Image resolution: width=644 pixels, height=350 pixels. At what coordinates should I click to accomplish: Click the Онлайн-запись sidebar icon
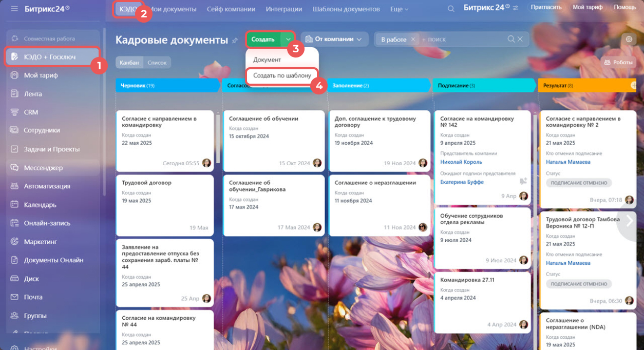(14, 223)
